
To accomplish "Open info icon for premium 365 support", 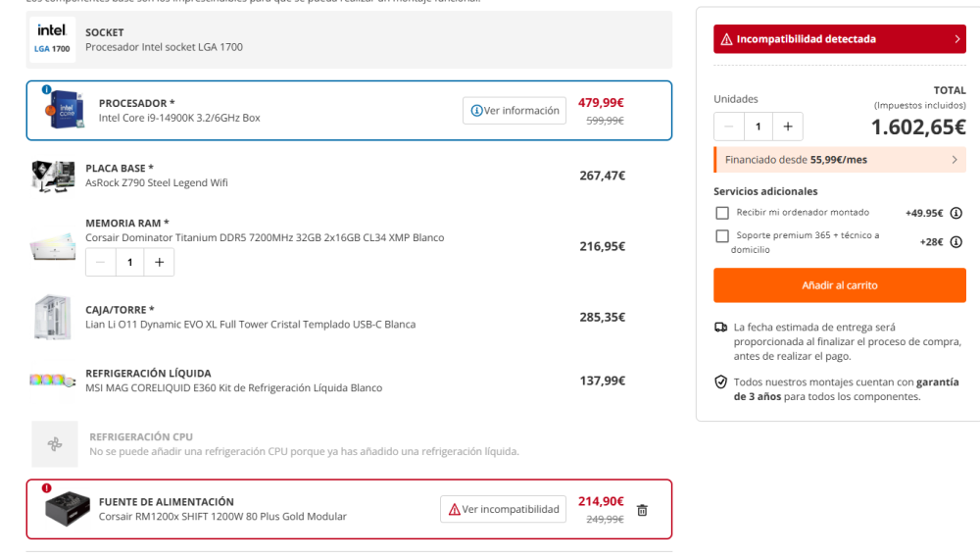I will point(955,242).
